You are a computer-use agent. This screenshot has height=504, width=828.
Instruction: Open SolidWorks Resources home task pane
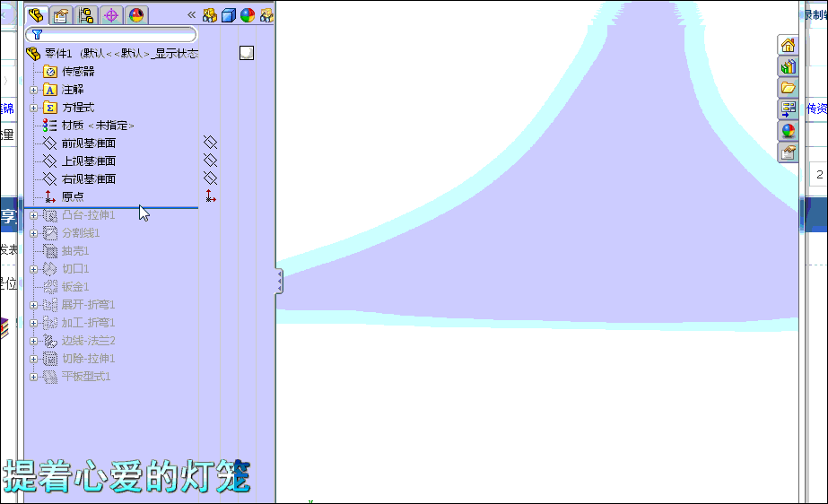coord(788,45)
